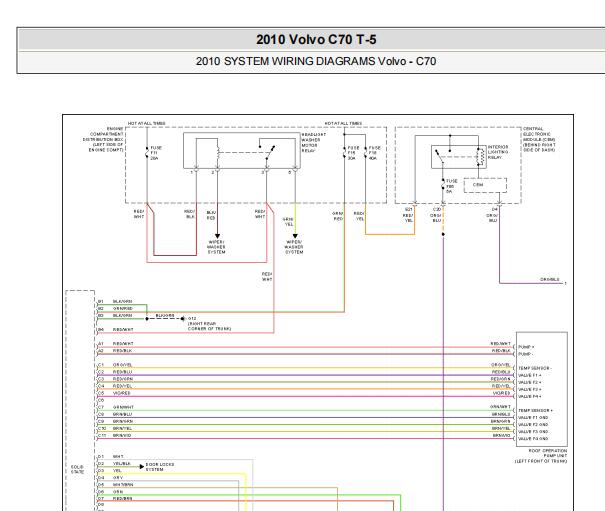Click the 'VALVE F1 +' terminal label
This screenshot has width=605, height=511.
(530, 375)
